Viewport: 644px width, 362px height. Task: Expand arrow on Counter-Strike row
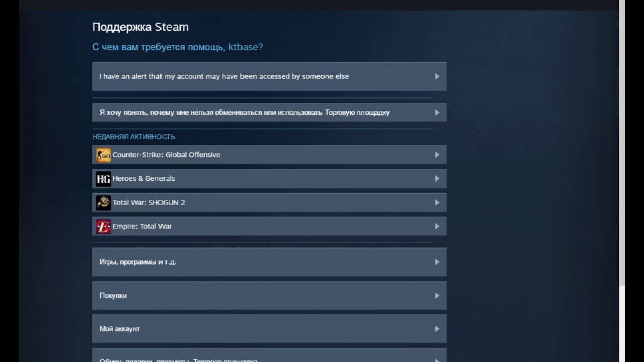coord(437,155)
